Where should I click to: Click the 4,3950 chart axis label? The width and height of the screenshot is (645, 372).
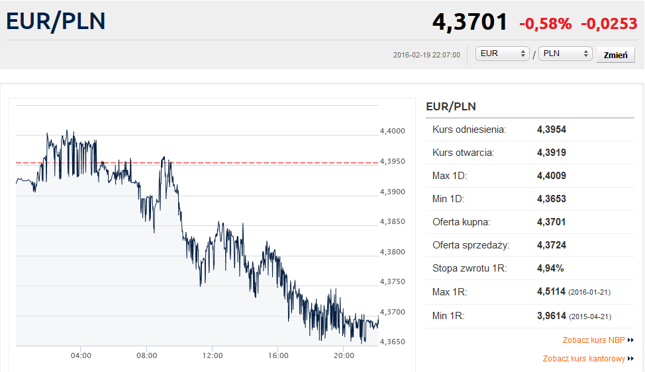(392, 161)
